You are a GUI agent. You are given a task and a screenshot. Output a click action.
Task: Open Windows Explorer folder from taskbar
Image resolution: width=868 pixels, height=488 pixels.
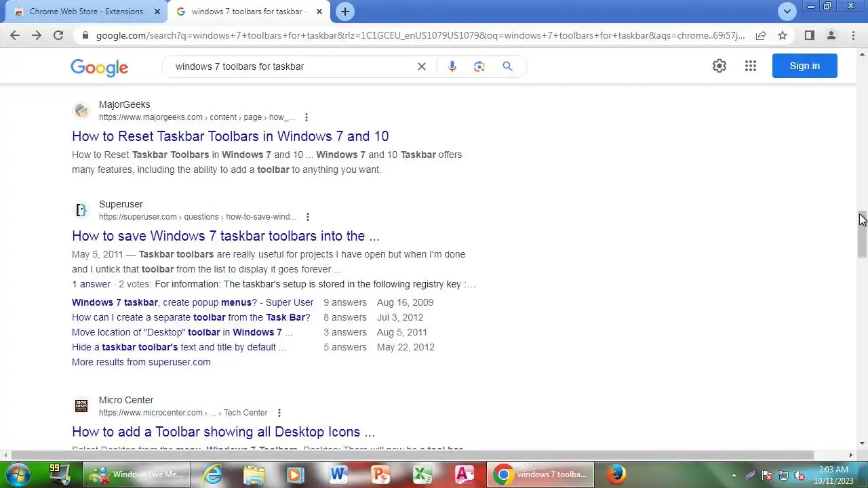coord(254,474)
